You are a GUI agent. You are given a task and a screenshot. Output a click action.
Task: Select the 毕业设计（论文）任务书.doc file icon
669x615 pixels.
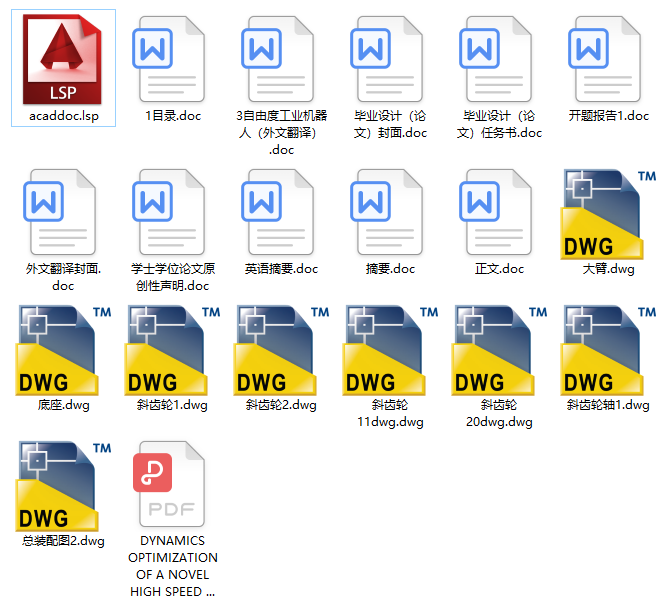[x=496, y=59]
